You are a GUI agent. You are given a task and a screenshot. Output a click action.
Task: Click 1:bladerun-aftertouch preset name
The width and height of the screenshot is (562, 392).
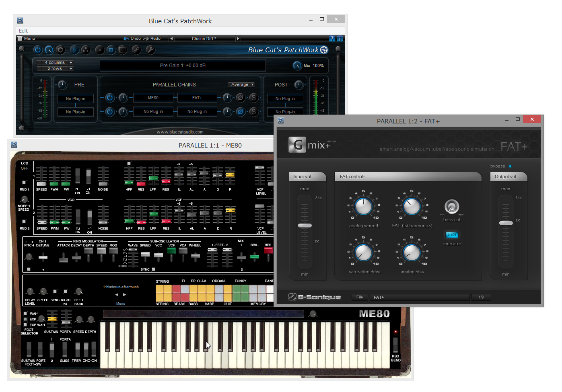[121, 287]
